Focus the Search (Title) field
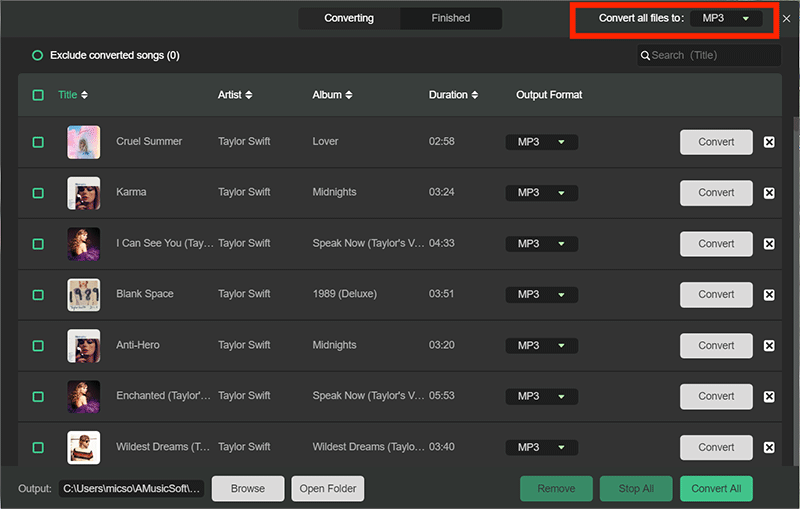This screenshot has height=509, width=800. click(x=709, y=56)
